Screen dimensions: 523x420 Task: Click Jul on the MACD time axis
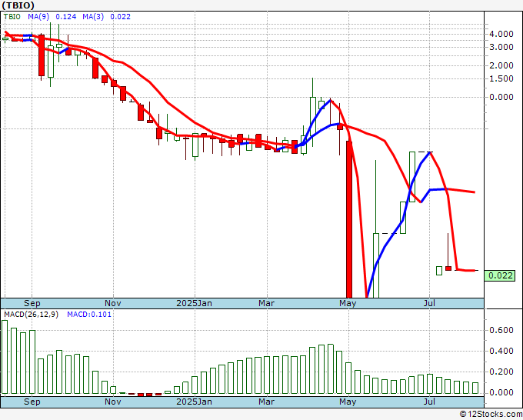point(429,402)
